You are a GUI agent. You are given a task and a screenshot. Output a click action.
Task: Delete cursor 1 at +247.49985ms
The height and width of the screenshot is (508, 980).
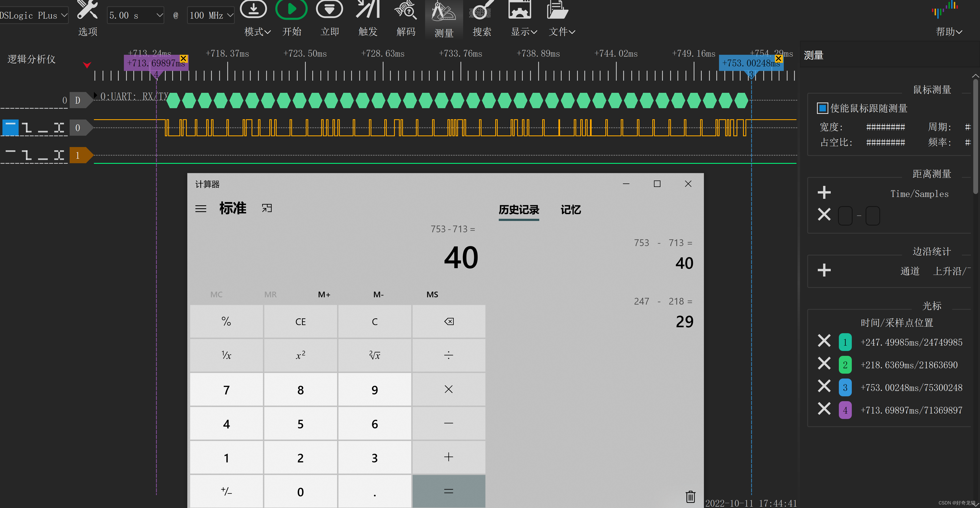[824, 341]
